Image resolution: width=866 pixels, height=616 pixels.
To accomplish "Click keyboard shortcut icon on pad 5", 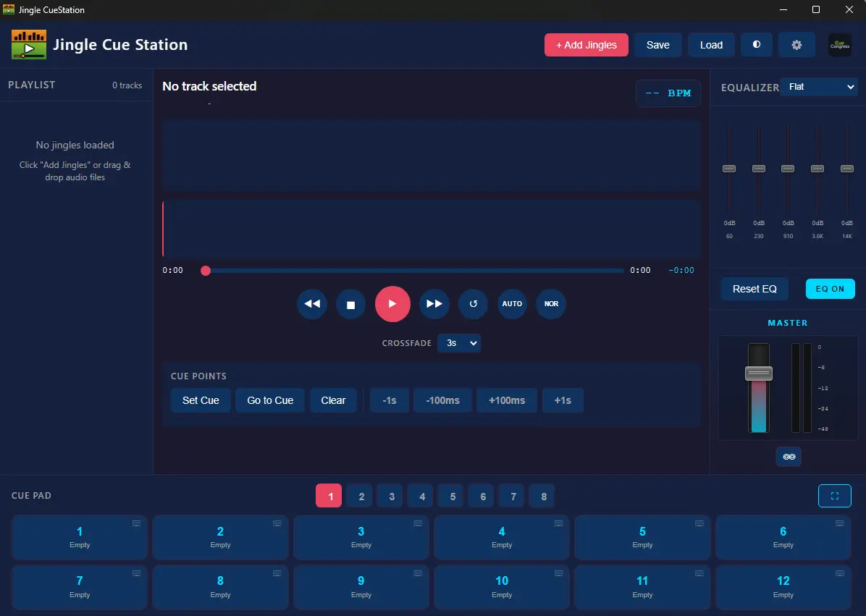I will pos(699,523).
